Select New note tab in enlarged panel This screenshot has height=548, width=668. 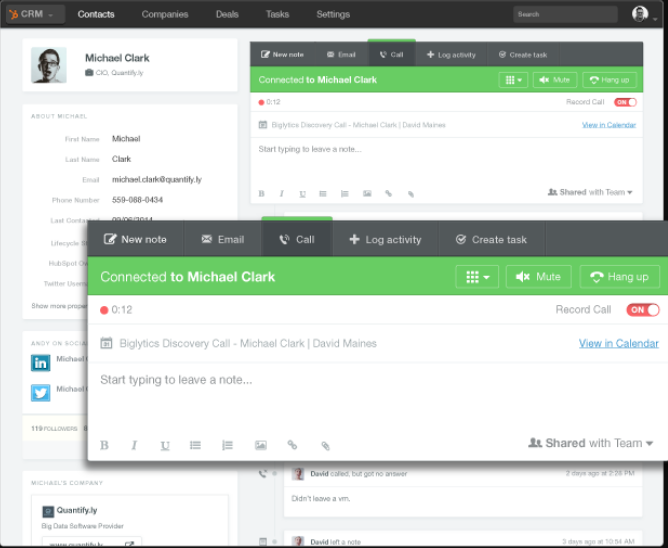(x=135, y=239)
